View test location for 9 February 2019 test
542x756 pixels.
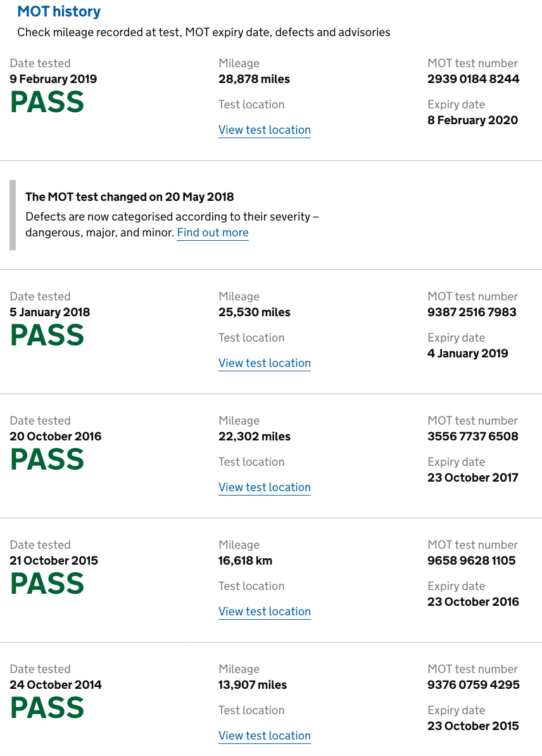(x=265, y=130)
